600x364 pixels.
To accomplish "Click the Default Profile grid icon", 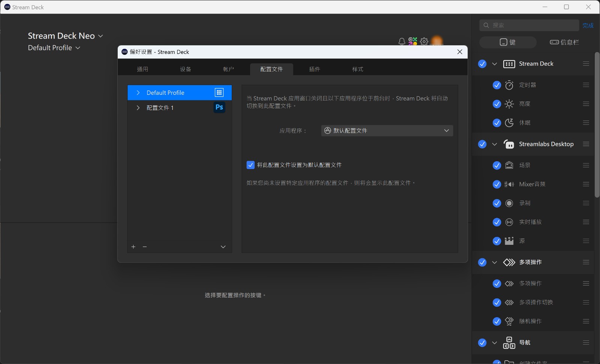I will pyautogui.click(x=219, y=93).
